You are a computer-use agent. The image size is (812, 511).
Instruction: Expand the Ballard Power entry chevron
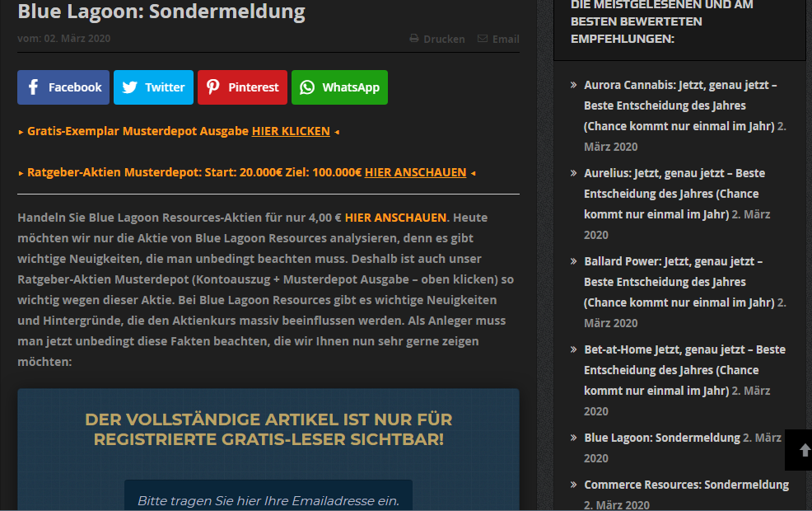coord(573,261)
